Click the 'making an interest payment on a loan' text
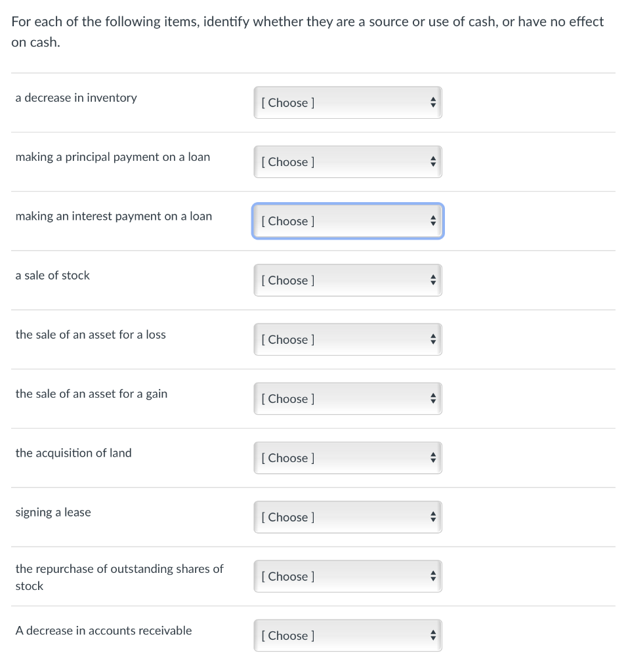Image resolution: width=630 pixels, height=672 pixels. coord(114,216)
